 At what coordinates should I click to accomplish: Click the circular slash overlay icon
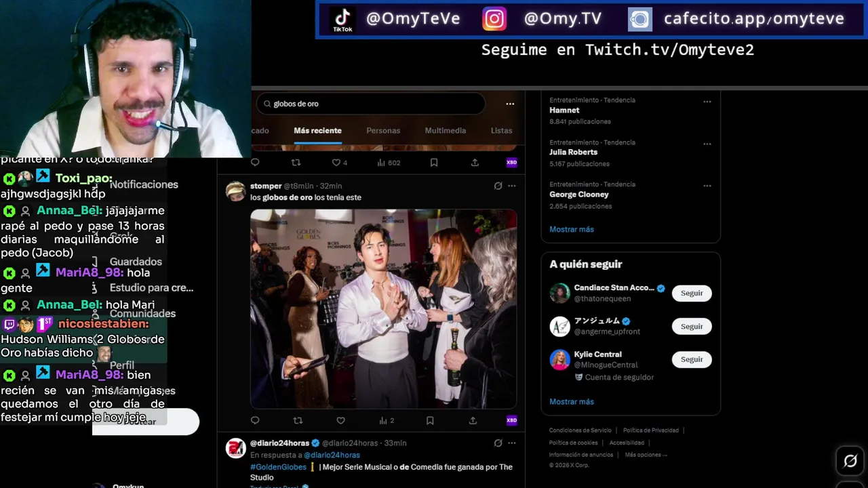click(850, 462)
